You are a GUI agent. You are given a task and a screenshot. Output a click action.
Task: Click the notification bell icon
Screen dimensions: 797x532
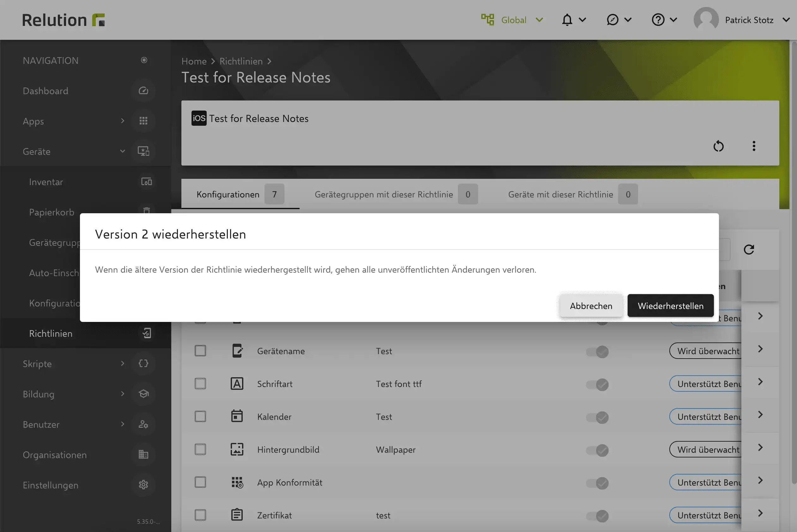[x=567, y=20]
